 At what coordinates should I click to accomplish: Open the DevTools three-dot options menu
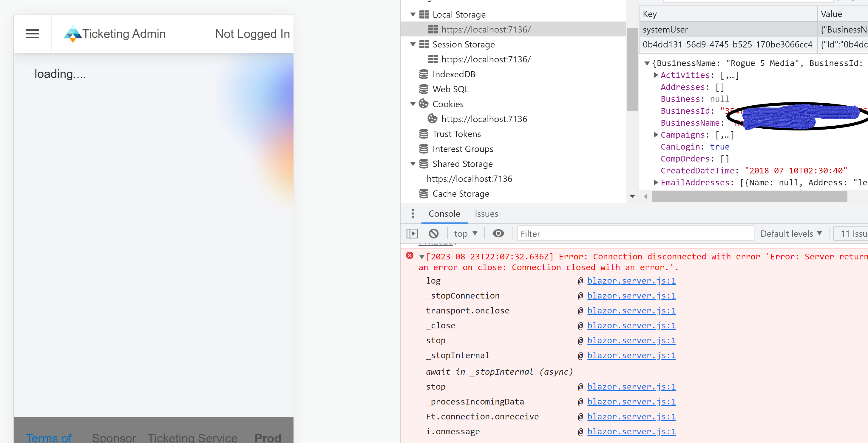(x=413, y=213)
